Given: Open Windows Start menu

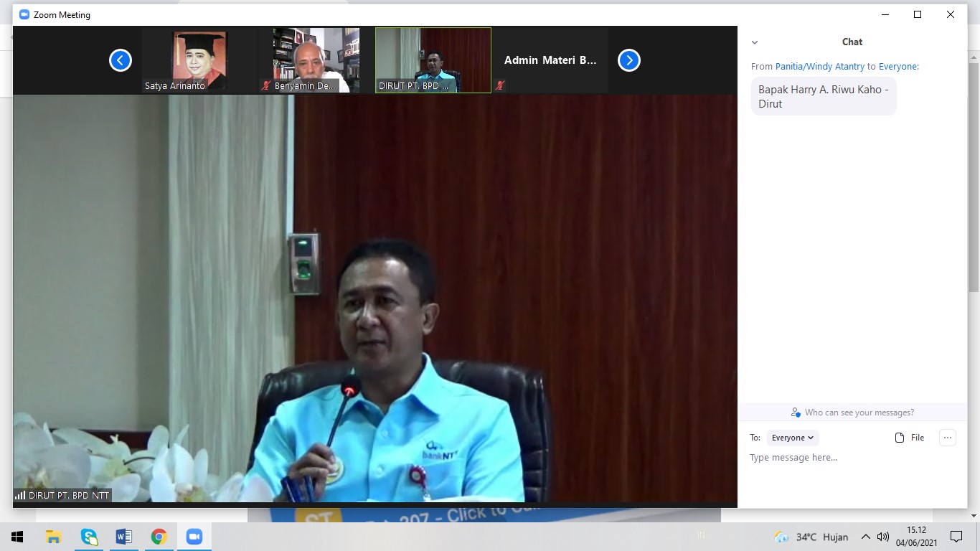Looking at the screenshot, I should coord(17,537).
